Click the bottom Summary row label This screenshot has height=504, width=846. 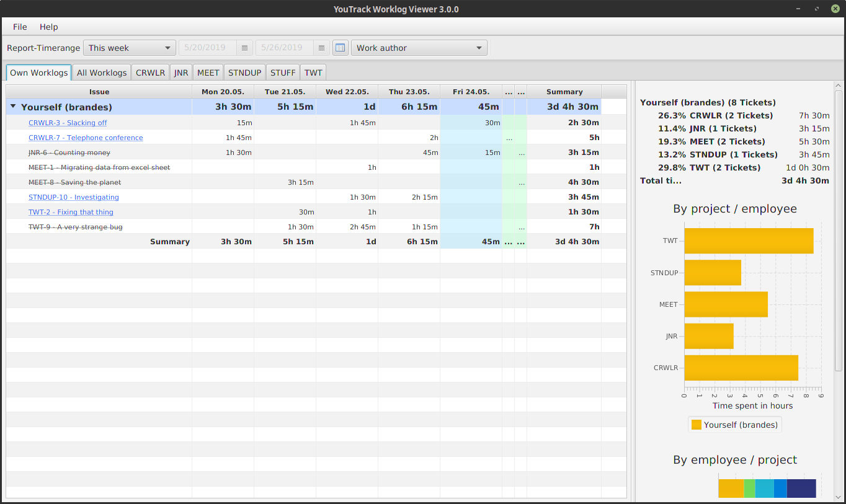[170, 242]
